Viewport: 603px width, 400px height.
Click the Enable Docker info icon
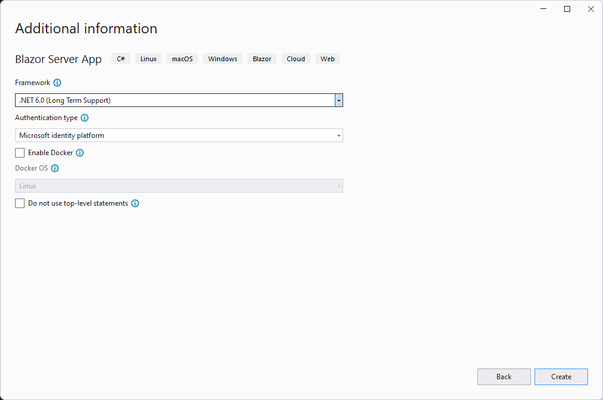80,153
